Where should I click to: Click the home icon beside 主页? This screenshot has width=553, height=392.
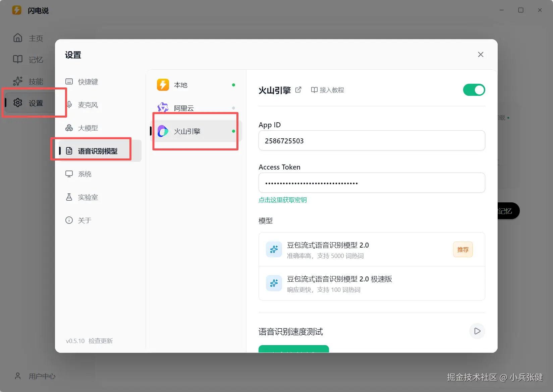pos(18,38)
